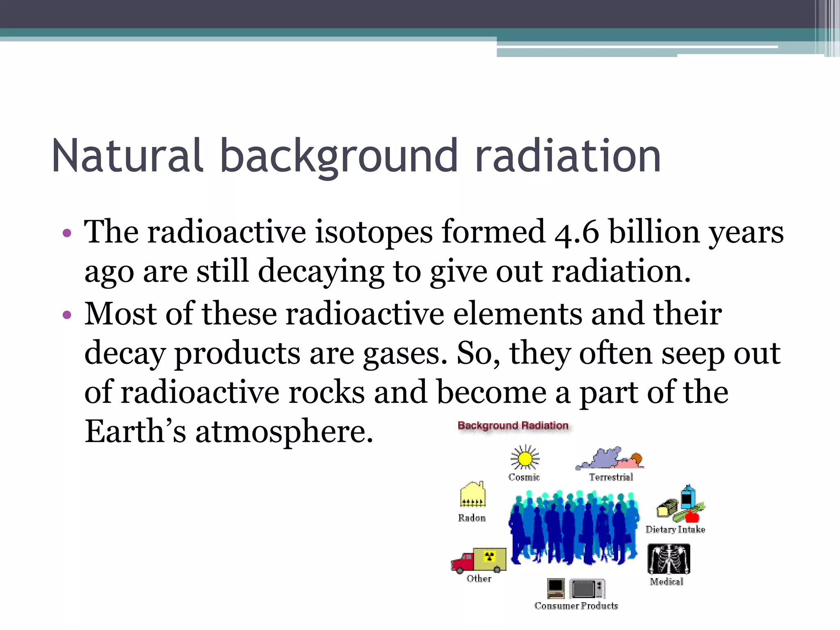Click the Natural background radiation title
Viewport: 840px width, 630px height.
356,156
